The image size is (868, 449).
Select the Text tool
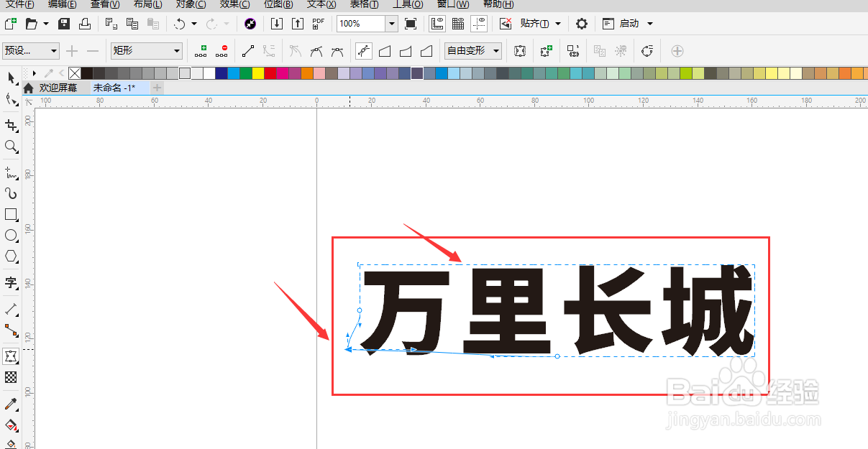point(11,284)
